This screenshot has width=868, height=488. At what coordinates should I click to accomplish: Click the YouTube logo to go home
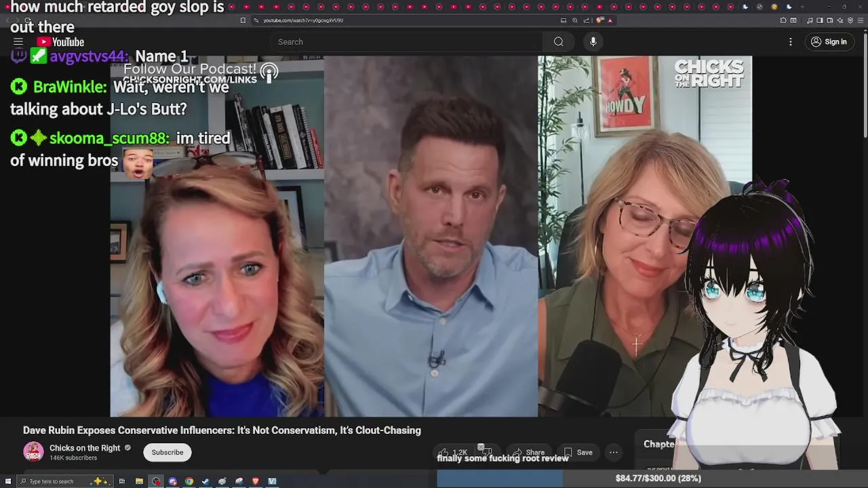click(61, 42)
